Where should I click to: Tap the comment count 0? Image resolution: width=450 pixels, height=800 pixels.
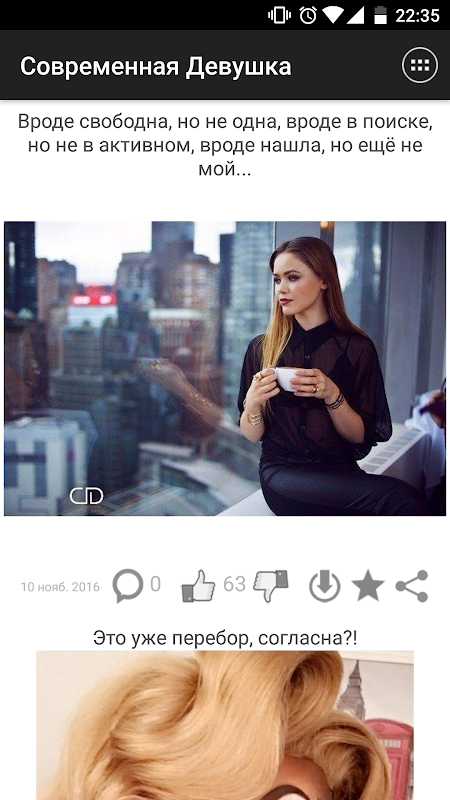(x=155, y=584)
